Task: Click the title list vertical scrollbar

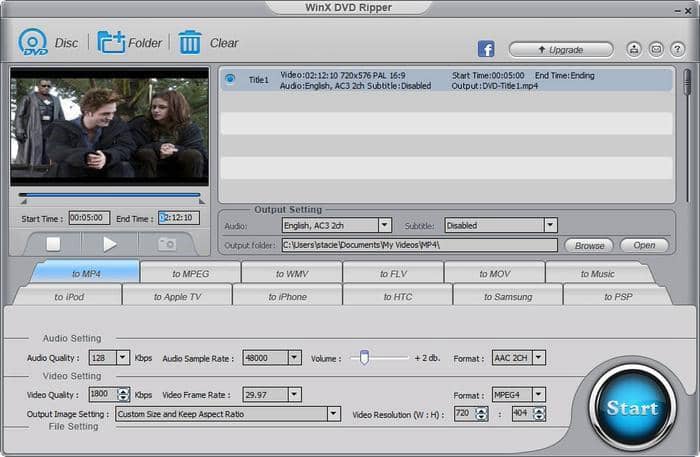Action: coord(687,83)
